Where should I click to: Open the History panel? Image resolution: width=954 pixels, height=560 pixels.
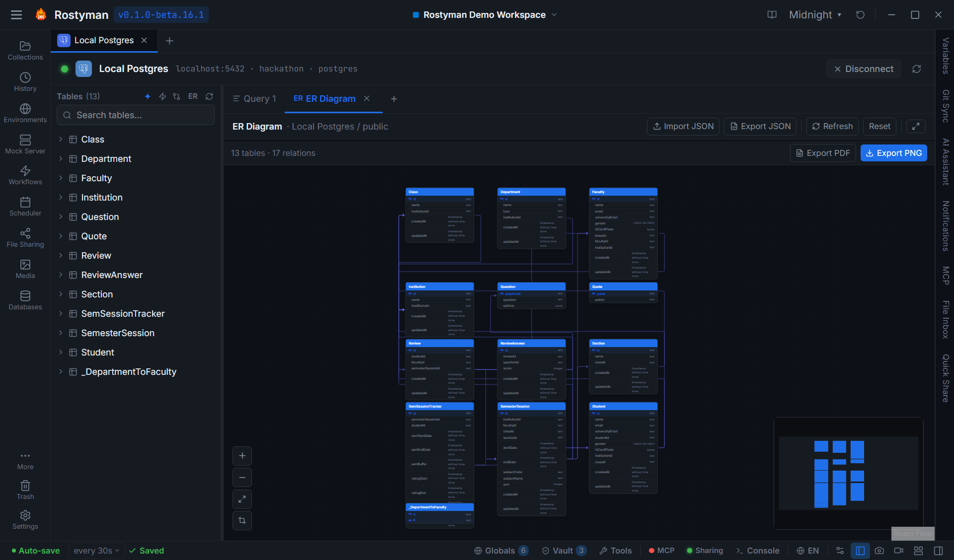click(x=25, y=82)
